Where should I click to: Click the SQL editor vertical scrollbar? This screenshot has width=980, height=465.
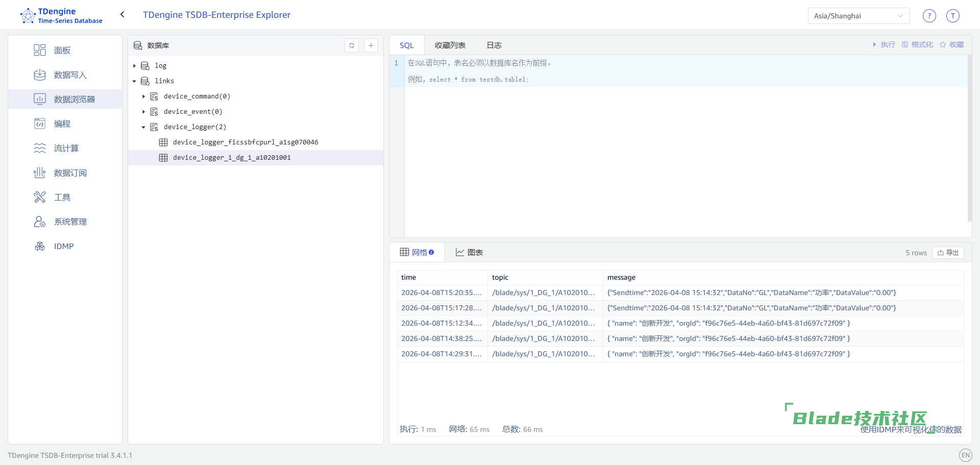coord(969,138)
